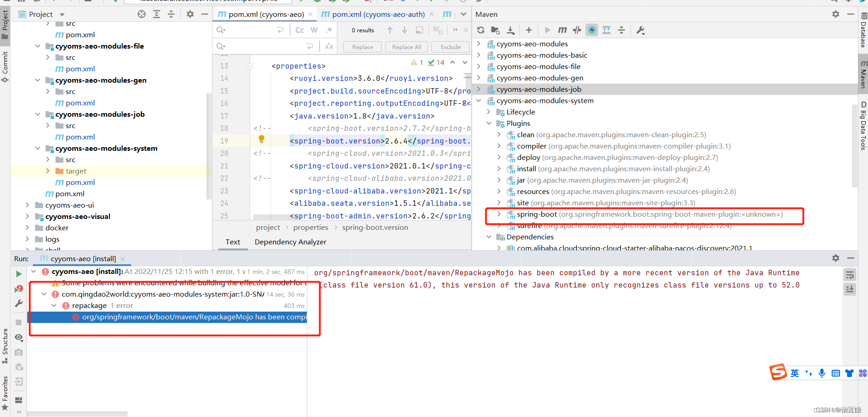Expand the Lifecycle node in Maven panel
This screenshot has height=417, width=868.
click(x=489, y=112)
